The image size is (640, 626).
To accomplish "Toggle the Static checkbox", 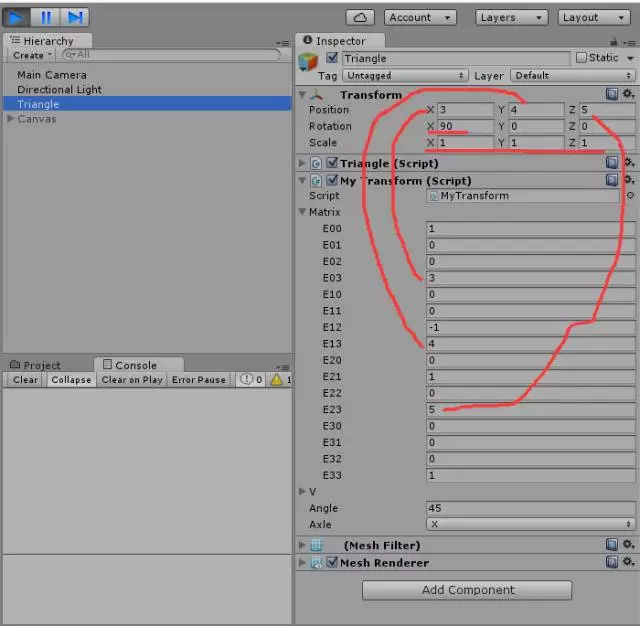I will pos(581,58).
